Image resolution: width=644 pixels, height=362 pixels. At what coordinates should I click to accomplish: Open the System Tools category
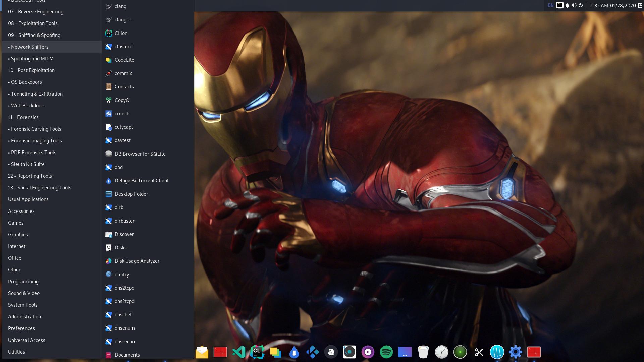[52, 305]
